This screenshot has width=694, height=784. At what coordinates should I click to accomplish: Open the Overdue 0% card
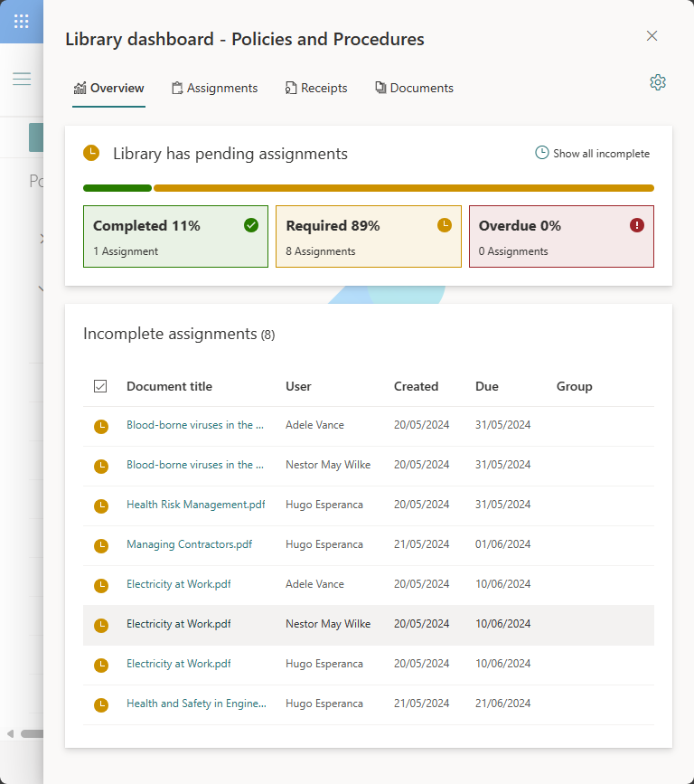[561, 237]
